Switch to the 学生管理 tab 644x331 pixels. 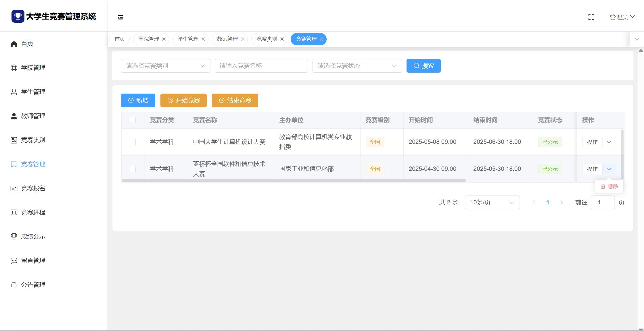click(188, 39)
